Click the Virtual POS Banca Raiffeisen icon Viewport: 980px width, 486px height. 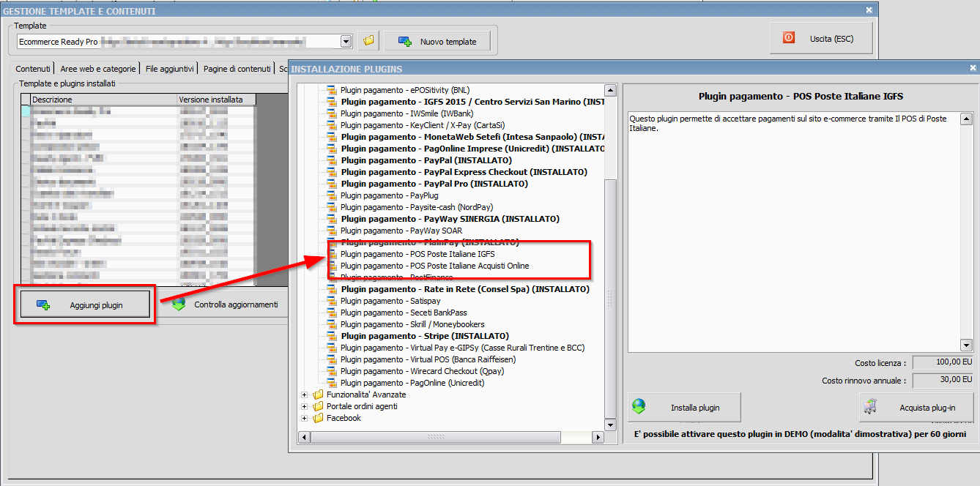[x=332, y=359]
